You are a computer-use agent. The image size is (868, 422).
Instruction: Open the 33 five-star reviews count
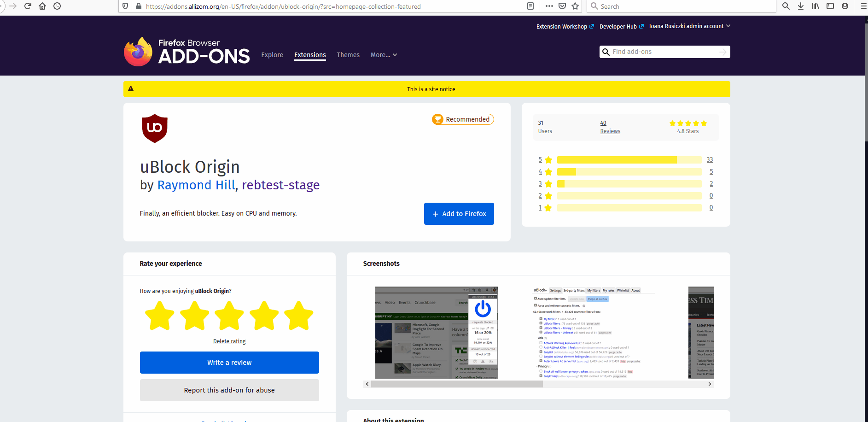710,160
